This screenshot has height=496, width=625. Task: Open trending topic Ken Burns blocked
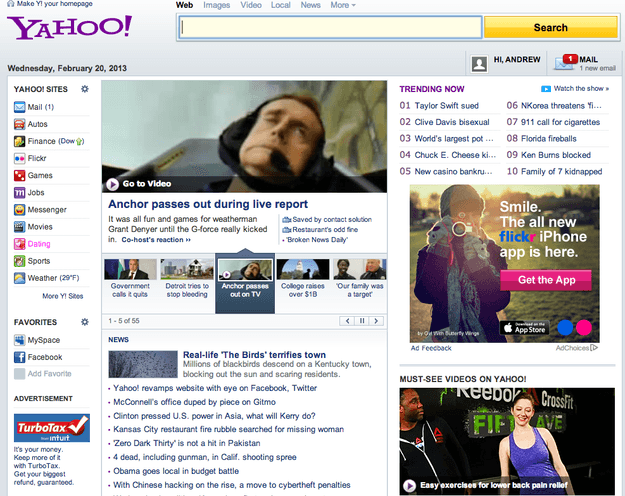click(556, 155)
